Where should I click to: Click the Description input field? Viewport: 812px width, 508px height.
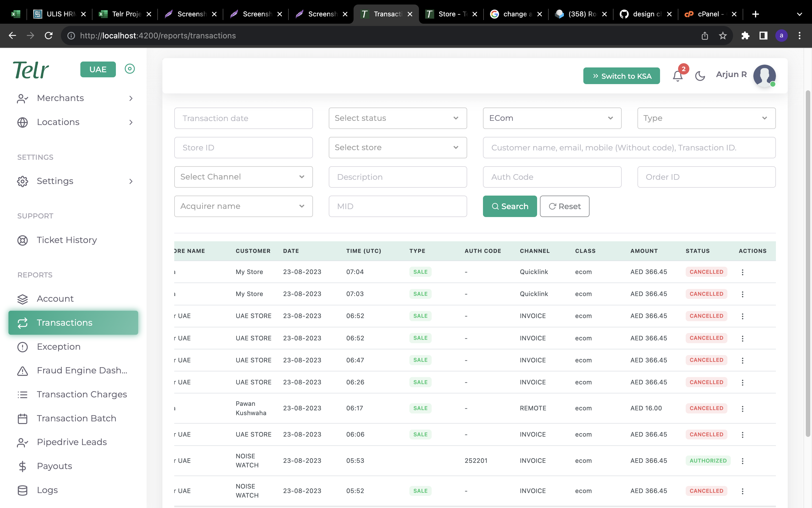tap(398, 177)
